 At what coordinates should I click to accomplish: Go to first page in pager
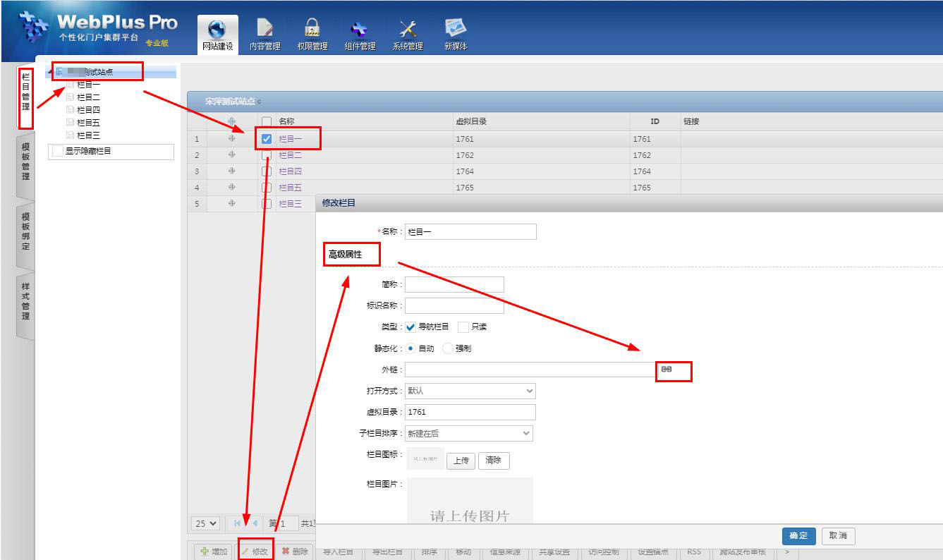(238, 523)
